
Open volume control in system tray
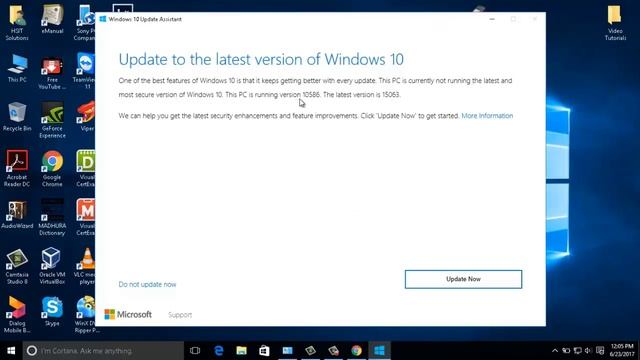pyautogui.click(x=588, y=351)
